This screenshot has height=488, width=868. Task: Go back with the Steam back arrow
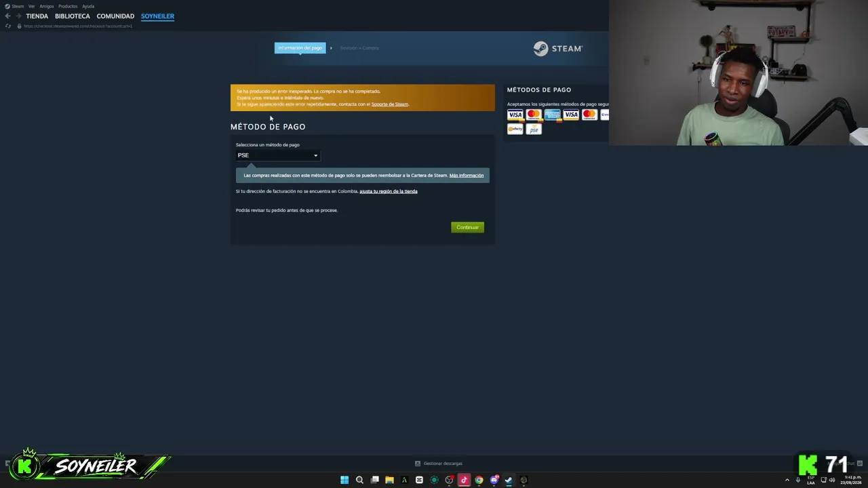coord(7,16)
